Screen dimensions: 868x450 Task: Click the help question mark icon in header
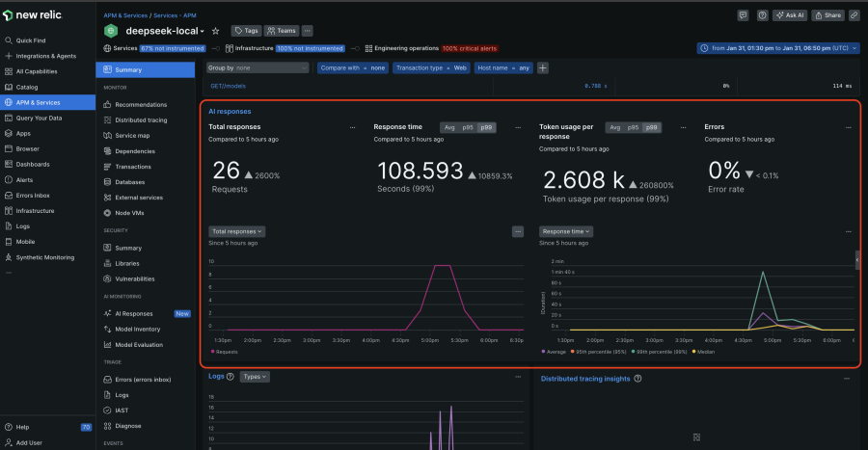point(763,15)
